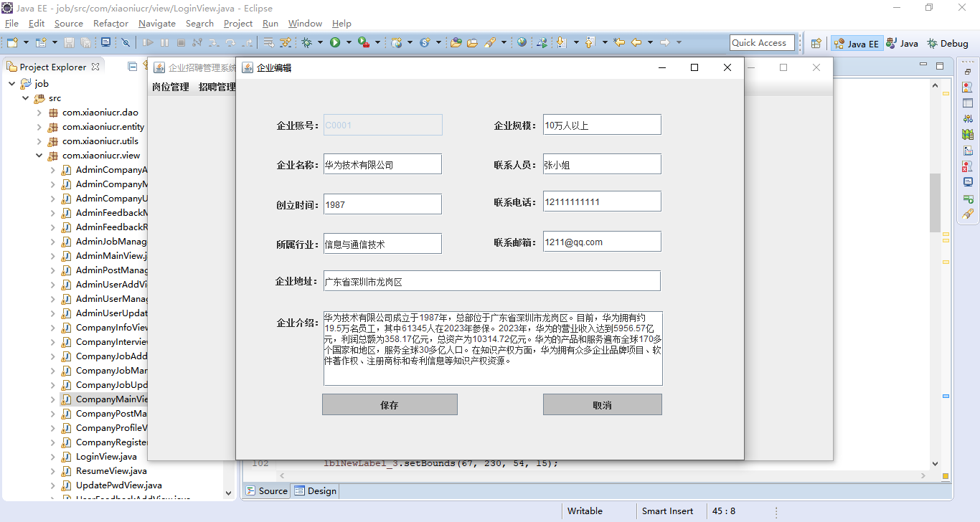The image size is (980, 522).
Task: Click the Save All toolbar icon
Action: [x=85, y=42]
